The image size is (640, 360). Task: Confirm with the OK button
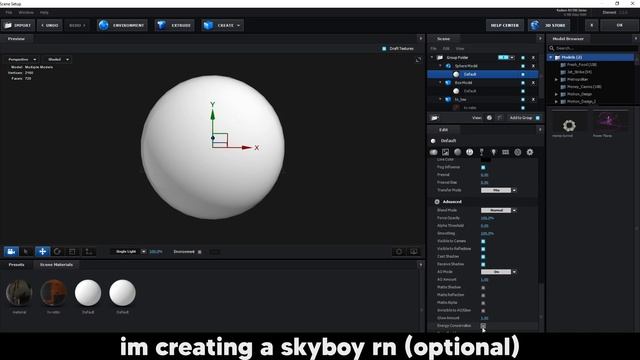pyautogui.click(x=619, y=25)
